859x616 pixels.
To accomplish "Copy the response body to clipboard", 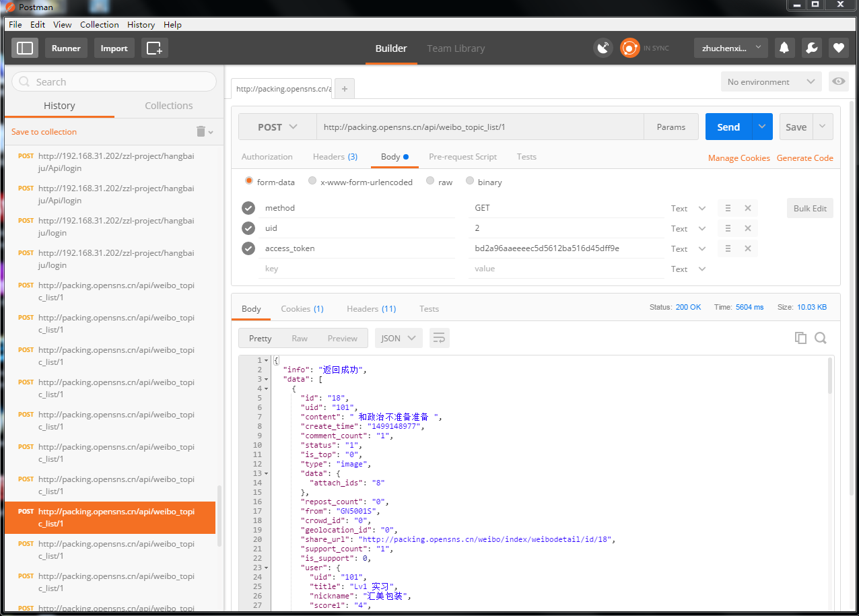I will [x=800, y=338].
